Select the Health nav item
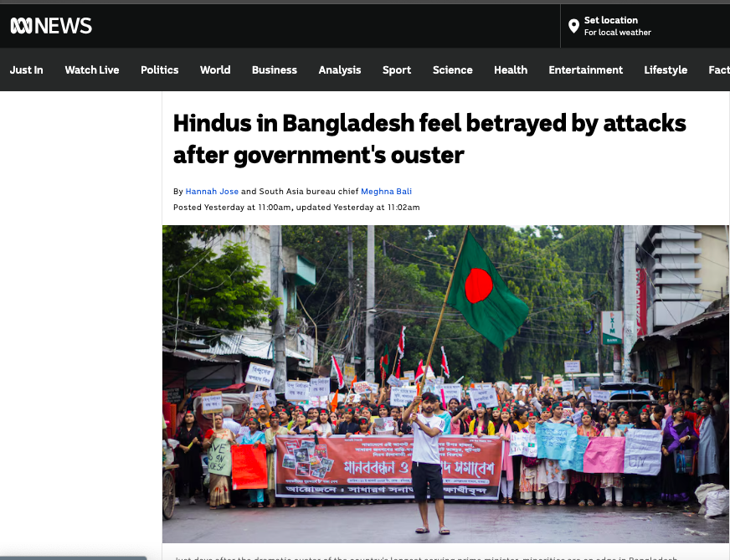730x560 pixels. point(511,69)
